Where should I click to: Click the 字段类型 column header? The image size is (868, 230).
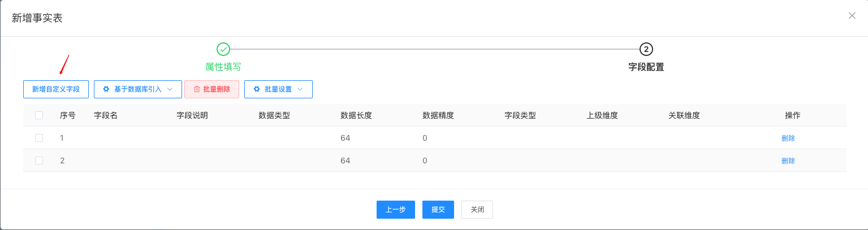click(520, 115)
